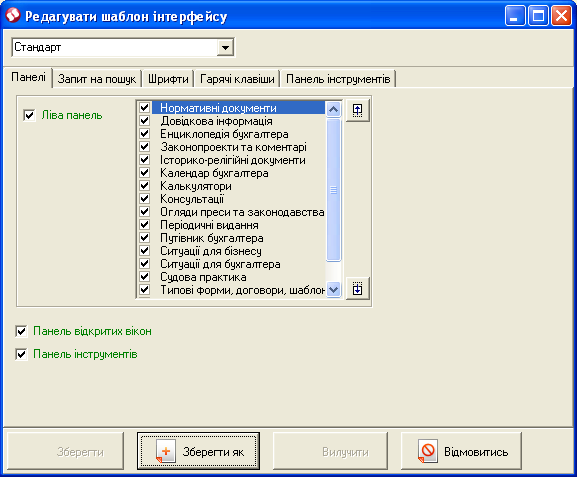Open the Стандарт template dropdown
The image size is (577, 477).
tap(225, 47)
